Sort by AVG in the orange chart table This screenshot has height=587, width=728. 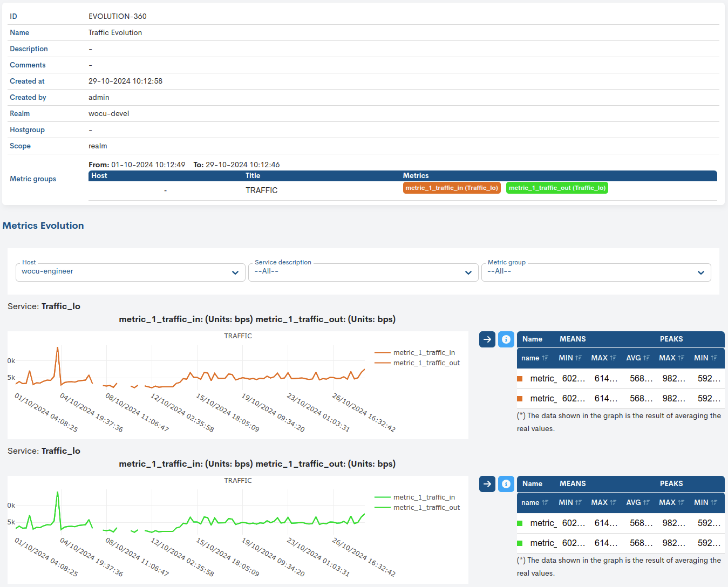tap(638, 358)
